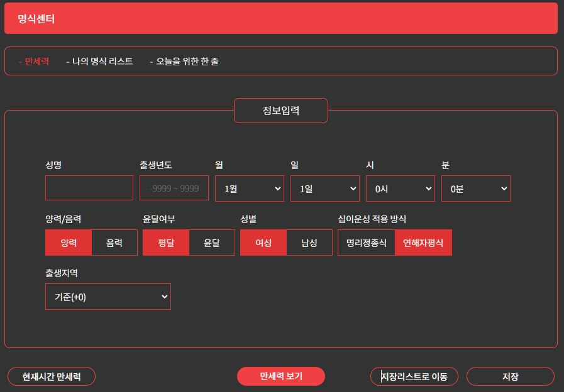
Task: Select the 명리정종식 calculation method
Action: [365, 242]
